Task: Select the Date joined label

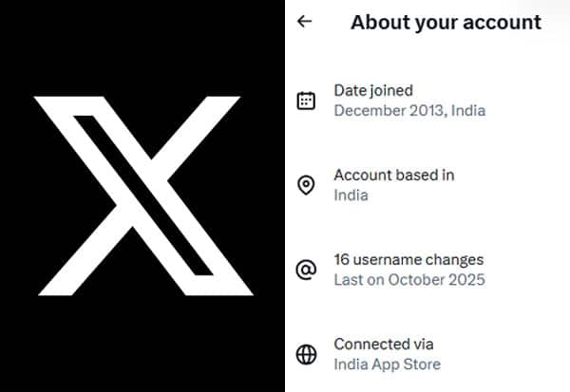Action: pyautogui.click(x=373, y=90)
